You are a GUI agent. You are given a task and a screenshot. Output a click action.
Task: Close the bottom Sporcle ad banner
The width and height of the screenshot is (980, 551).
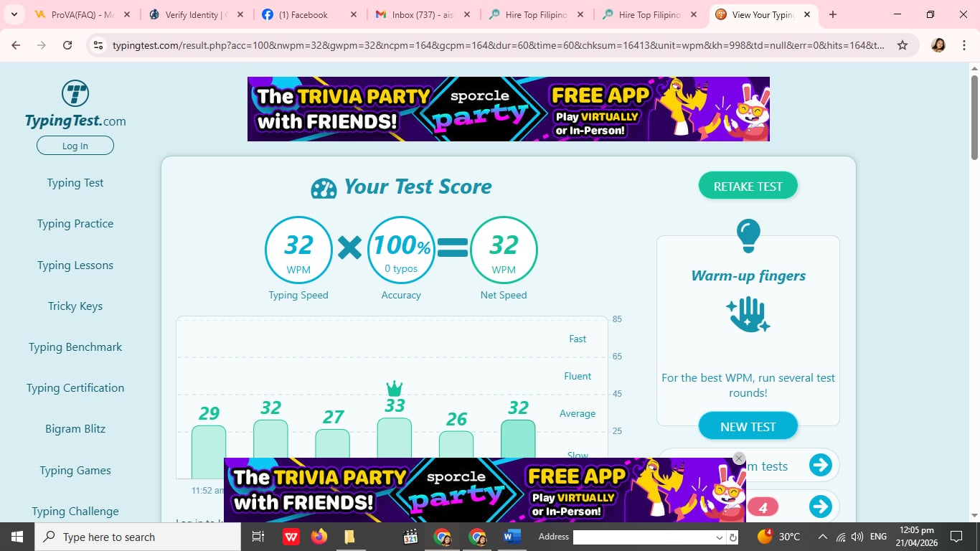739,458
